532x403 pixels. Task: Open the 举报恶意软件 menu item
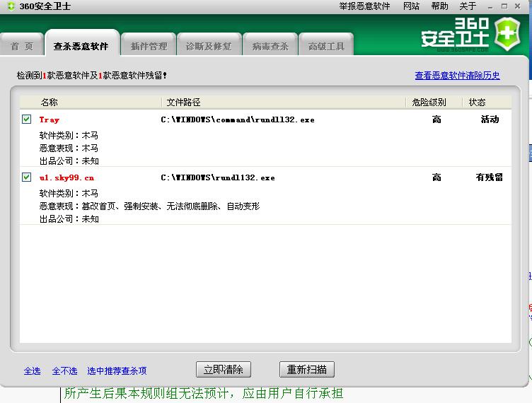(x=364, y=6)
